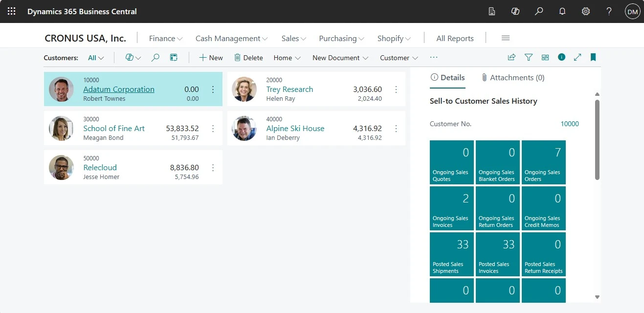Open the Posted Sales Return Receipts tile
Viewport: 644px width, 313px height.
[x=544, y=254]
